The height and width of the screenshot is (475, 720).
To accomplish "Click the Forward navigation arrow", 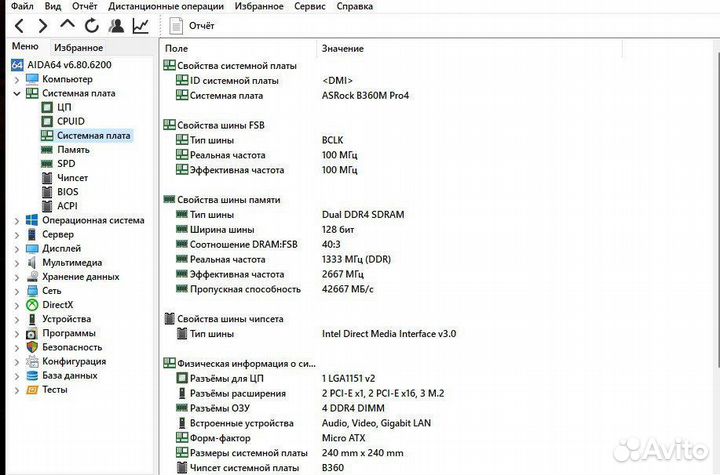I will click(x=43, y=26).
